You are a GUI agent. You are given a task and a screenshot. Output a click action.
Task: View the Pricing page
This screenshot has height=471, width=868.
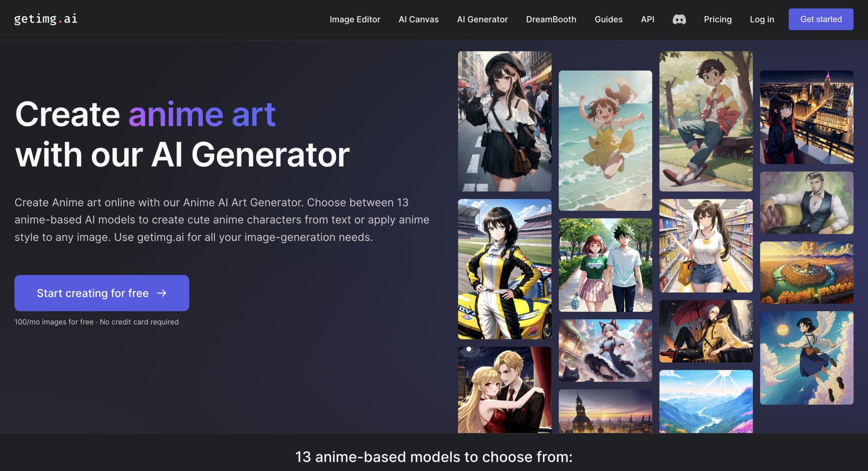(x=717, y=19)
